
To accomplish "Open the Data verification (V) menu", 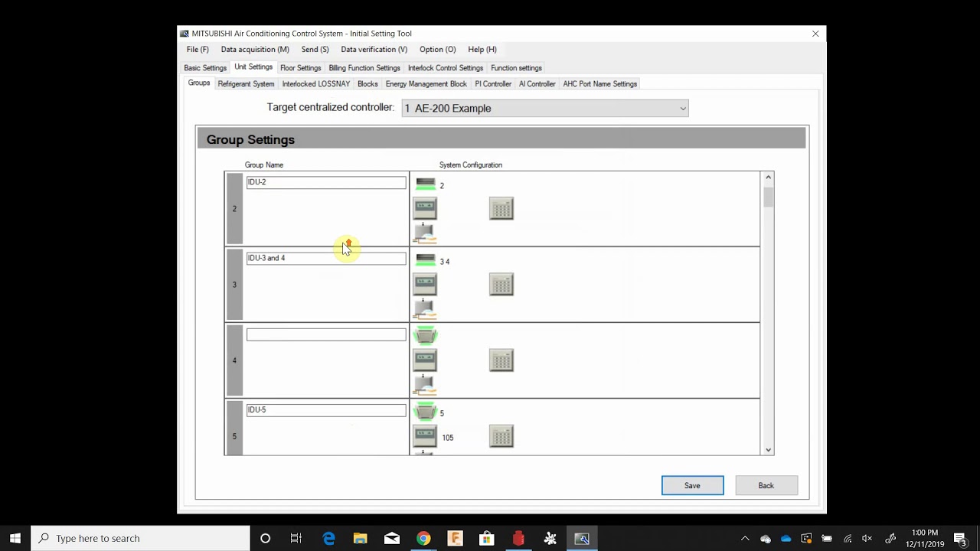I will pyautogui.click(x=374, y=49).
